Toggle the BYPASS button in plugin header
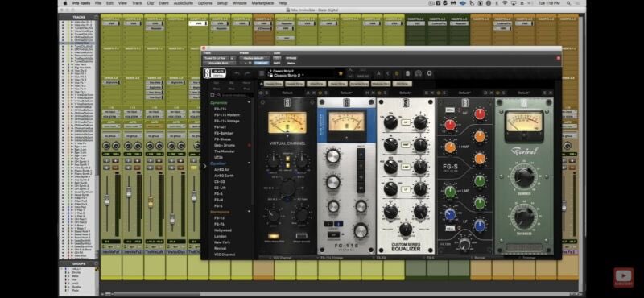644x298 pixels. pyautogui.click(x=291, y=58)
